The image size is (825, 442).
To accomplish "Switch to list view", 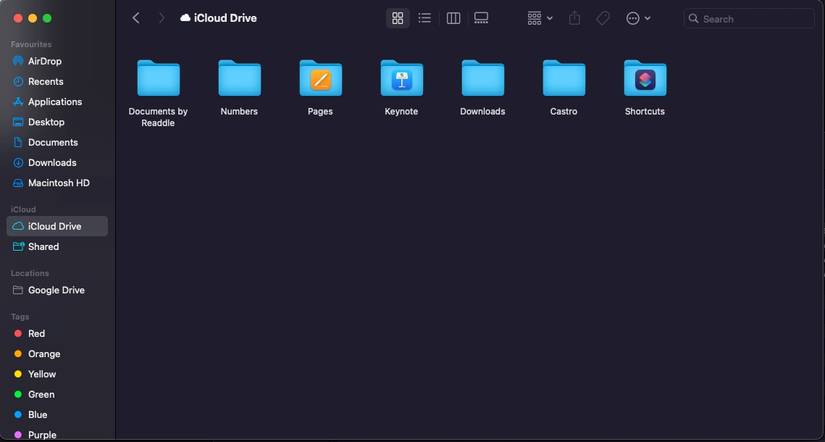I will [x=425, y=18].
